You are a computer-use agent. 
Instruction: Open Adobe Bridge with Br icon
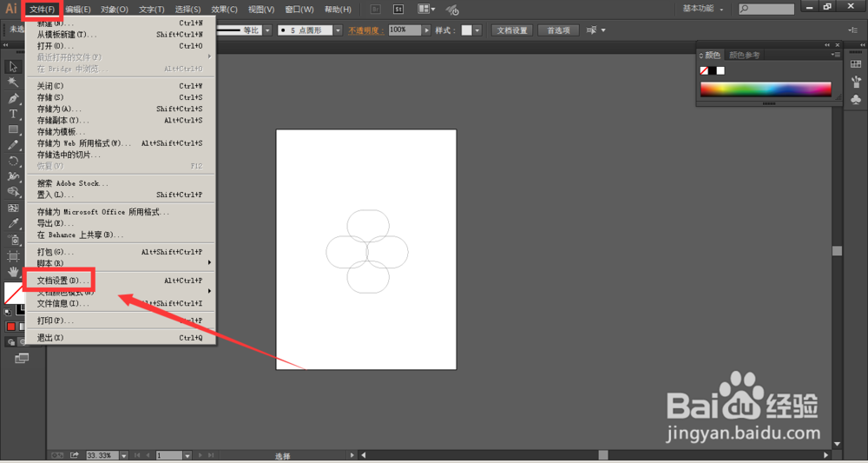(x=375, y=10)
